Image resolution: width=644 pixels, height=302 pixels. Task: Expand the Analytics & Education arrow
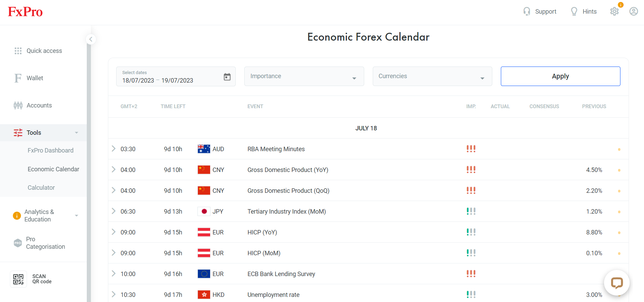point(77,216)
